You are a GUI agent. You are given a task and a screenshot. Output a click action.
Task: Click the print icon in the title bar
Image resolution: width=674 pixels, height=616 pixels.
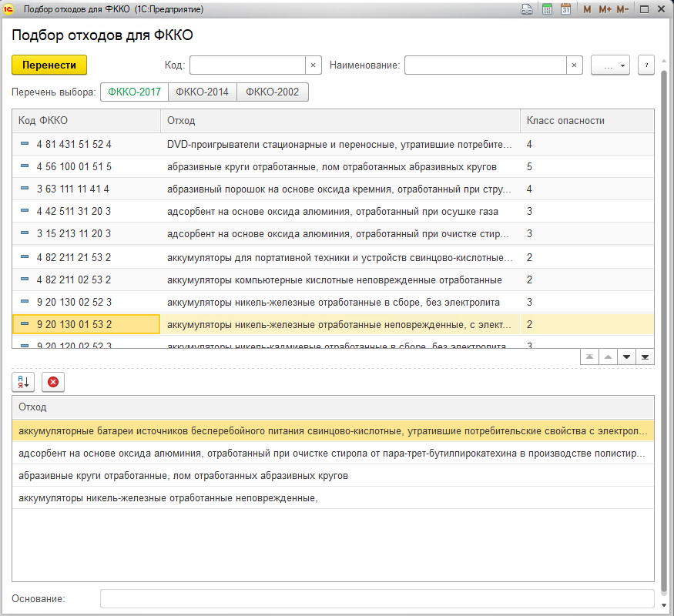527,9
